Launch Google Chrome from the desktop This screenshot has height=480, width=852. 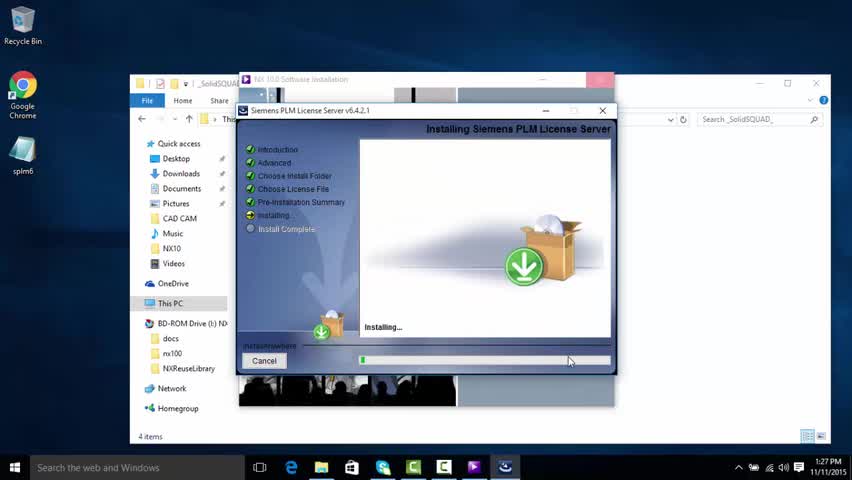22,95
